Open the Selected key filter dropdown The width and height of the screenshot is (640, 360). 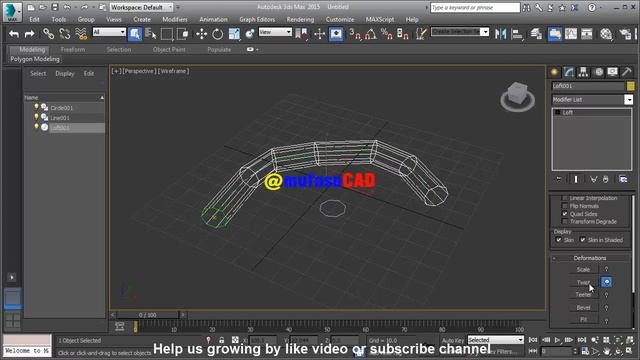tap(496, 340)
